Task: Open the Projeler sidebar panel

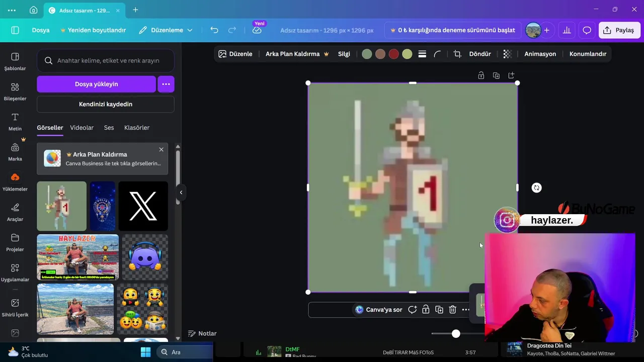Action: click(15, 242)
